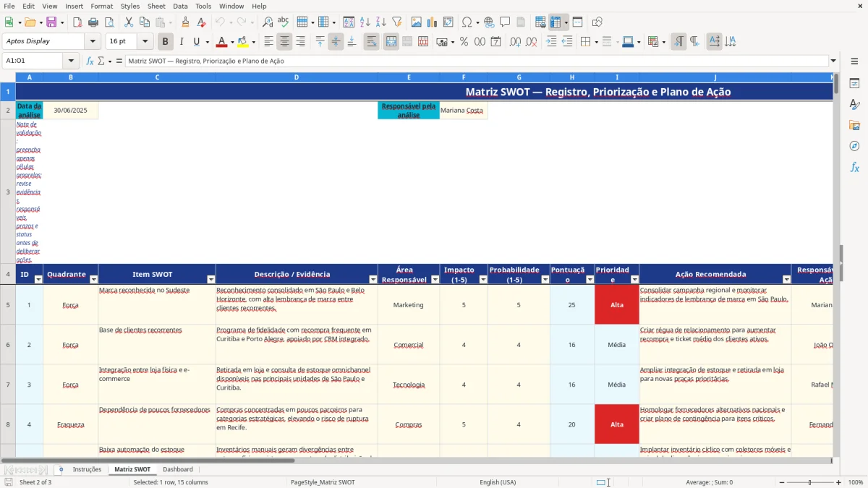Click the Cut scissors icon
Screen dimensions: 868x488
click(128, 22)
